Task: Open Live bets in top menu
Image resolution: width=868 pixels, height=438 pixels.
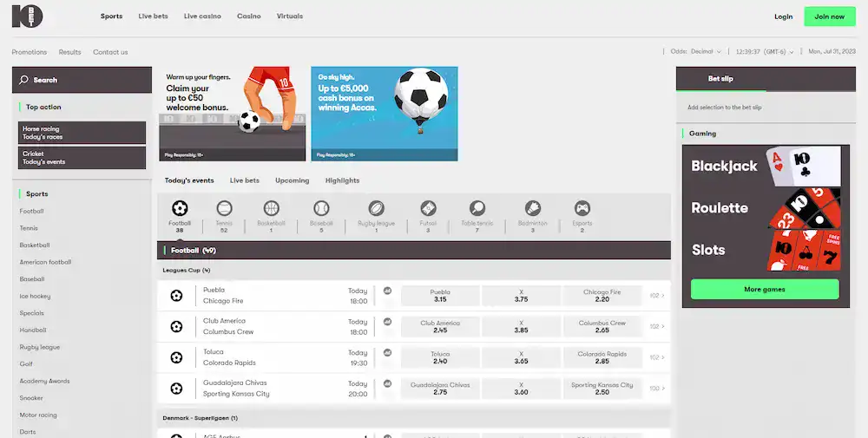Action: click(x=154, y=16)
